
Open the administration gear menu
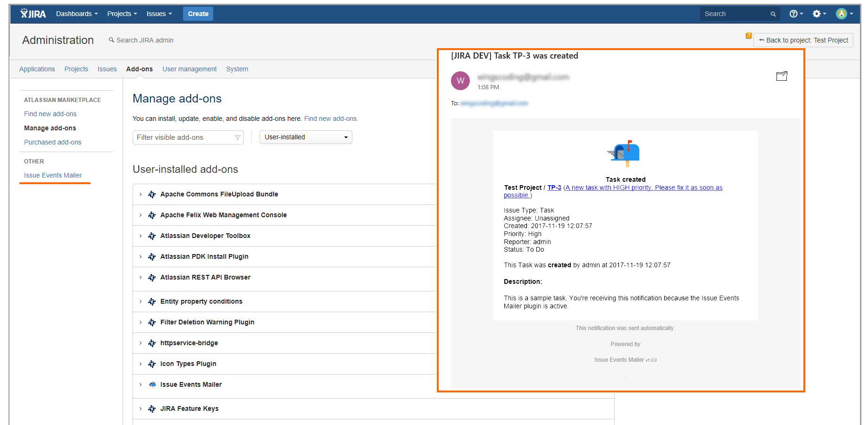pos(819,14)
